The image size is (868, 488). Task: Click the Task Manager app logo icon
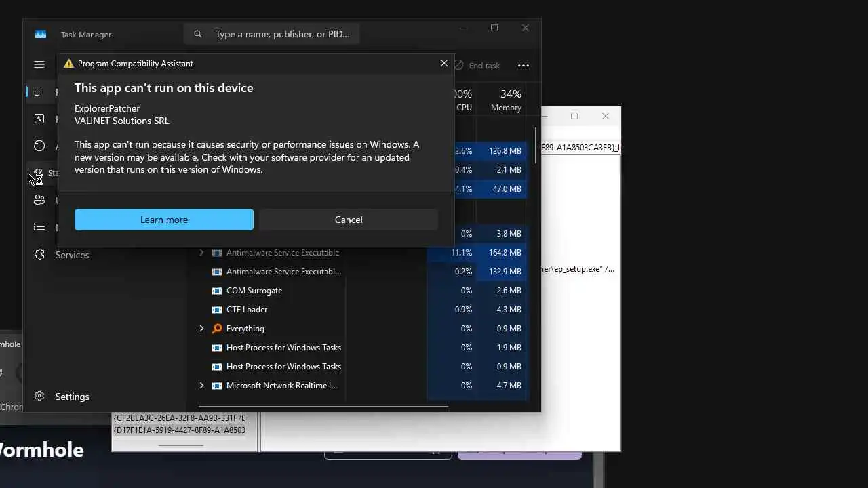pos(41,34)
